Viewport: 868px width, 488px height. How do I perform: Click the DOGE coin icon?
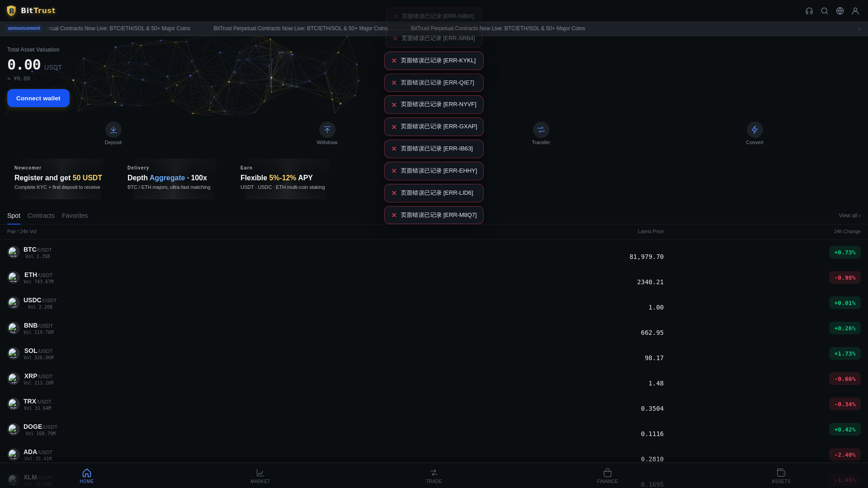click(x=14, y=429)
